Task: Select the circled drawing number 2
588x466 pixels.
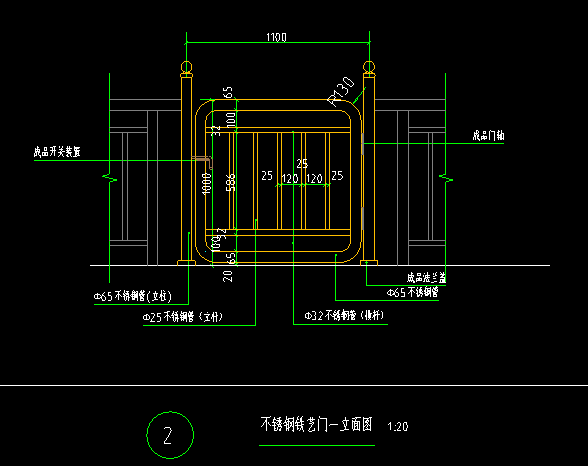Action: (x=170, y=435)
